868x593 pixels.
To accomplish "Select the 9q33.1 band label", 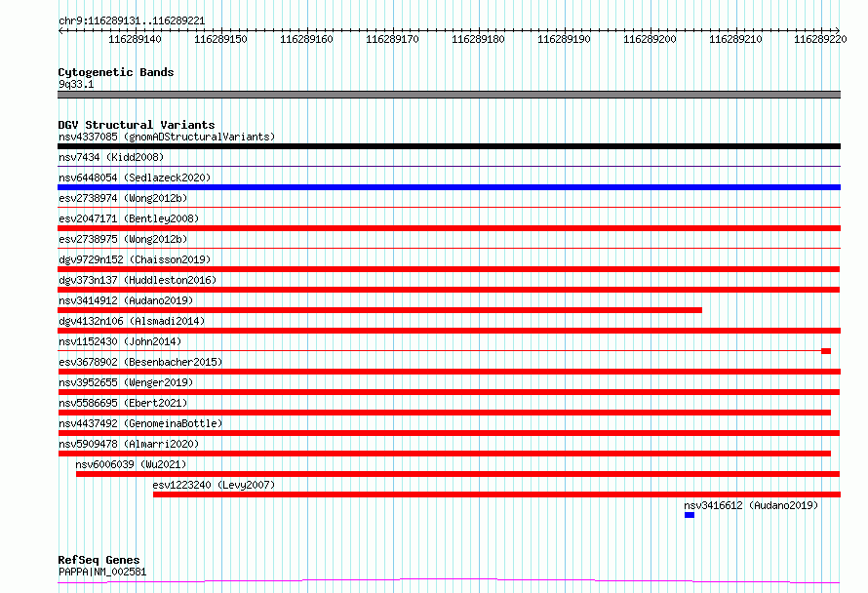I will click(76, 84).
